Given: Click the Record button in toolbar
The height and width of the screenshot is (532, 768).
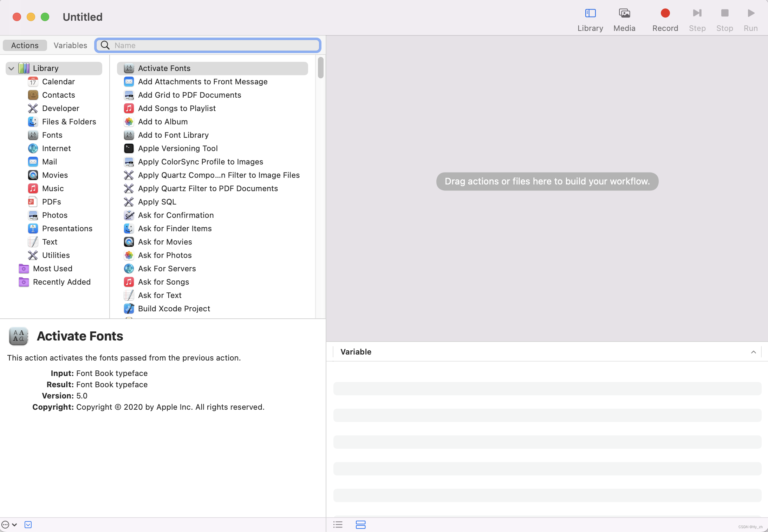Looking at the screenshot, I should pos(665,13).
